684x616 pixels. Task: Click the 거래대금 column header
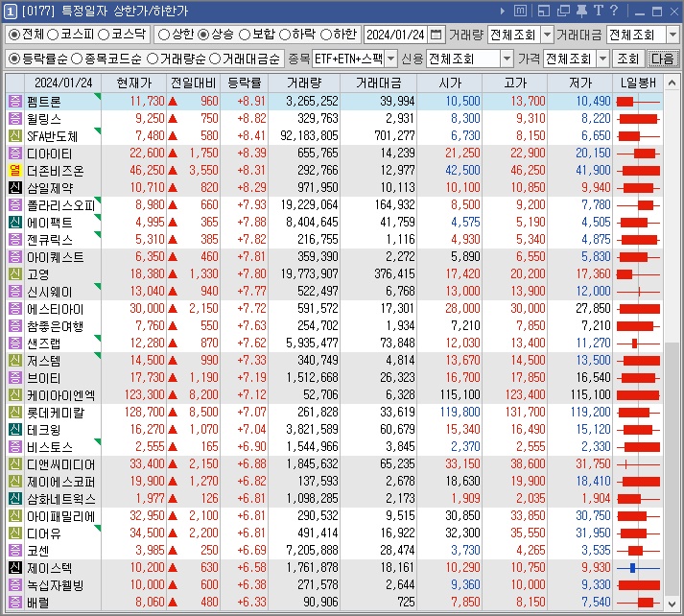378,83
